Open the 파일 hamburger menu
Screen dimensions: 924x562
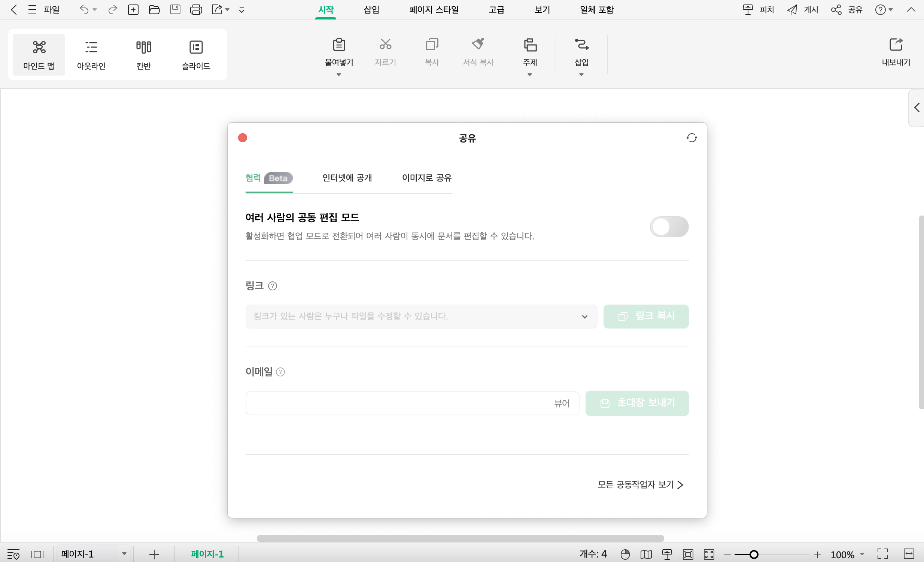click(44, 10)
